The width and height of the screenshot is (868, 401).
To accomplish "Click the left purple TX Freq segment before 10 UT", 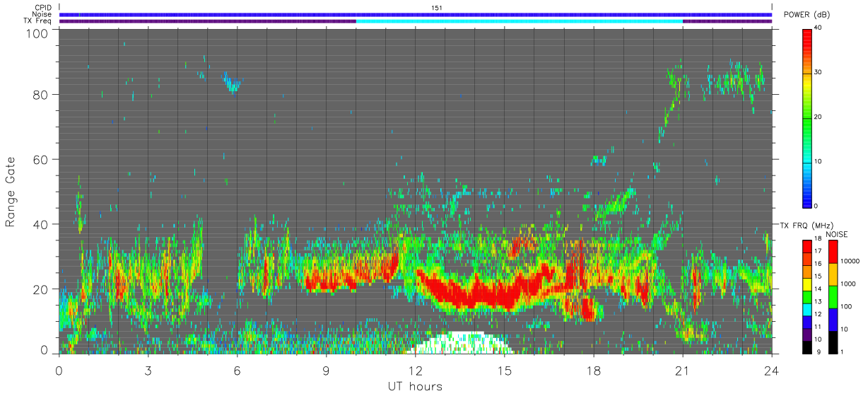I will pyautogui.click(x=207, y=21).
